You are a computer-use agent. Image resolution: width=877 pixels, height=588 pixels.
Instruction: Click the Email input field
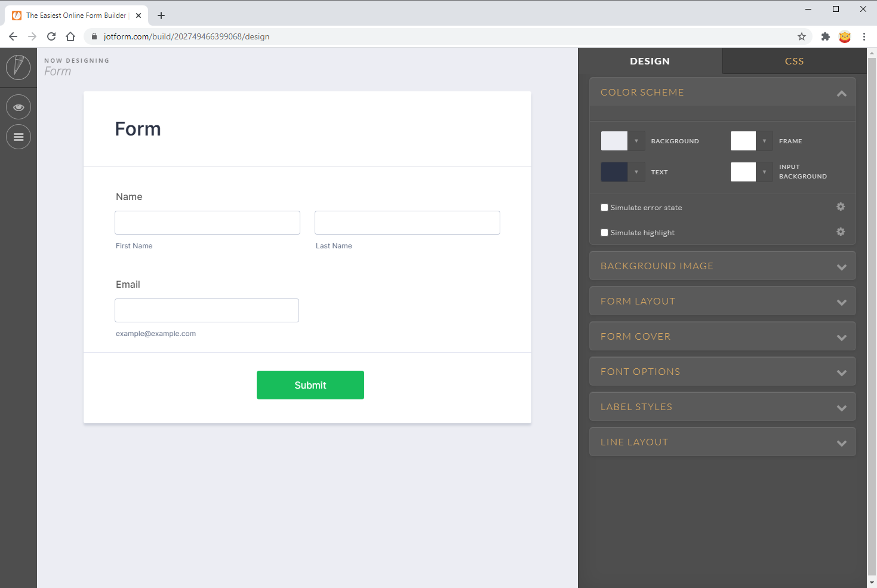coord(207,310)
